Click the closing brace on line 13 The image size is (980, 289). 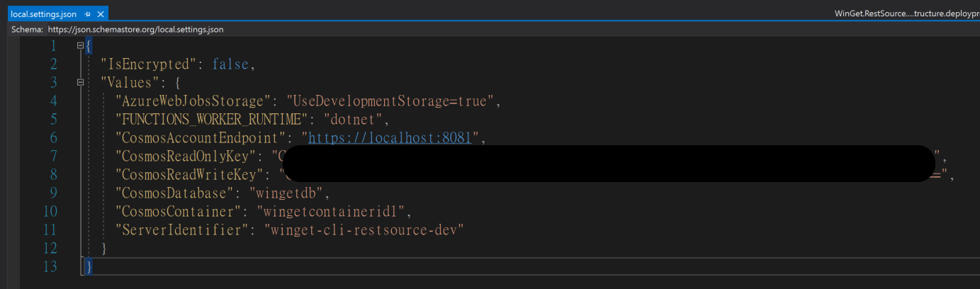point(88,266)
